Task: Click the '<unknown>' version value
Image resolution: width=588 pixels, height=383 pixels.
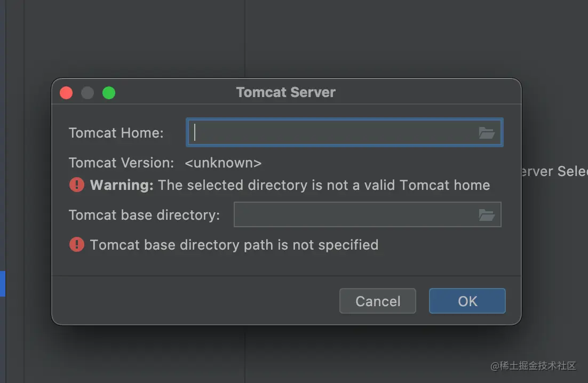Action: (223, 163)
